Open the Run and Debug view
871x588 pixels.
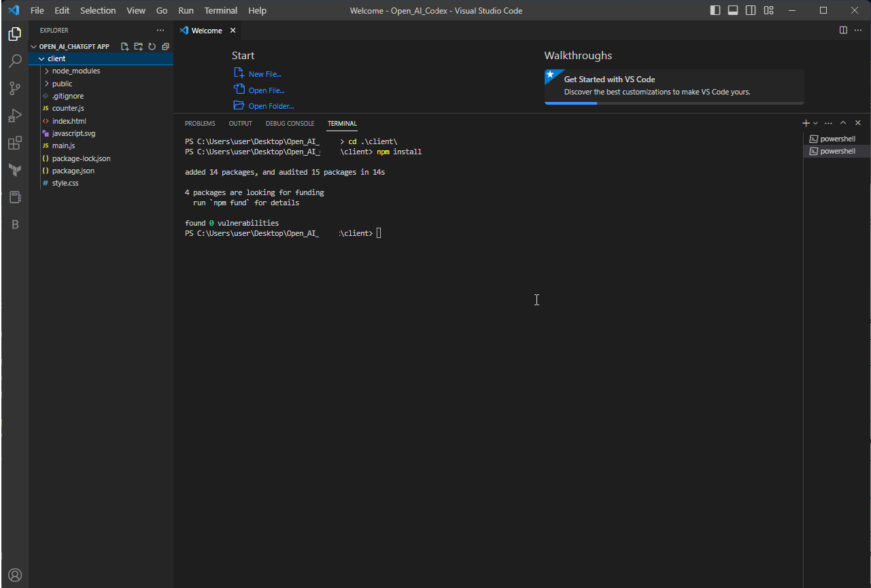15,116
